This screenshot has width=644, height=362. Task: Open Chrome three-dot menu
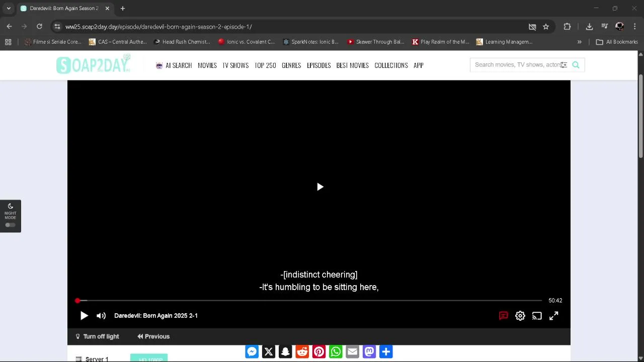point(635,27)
